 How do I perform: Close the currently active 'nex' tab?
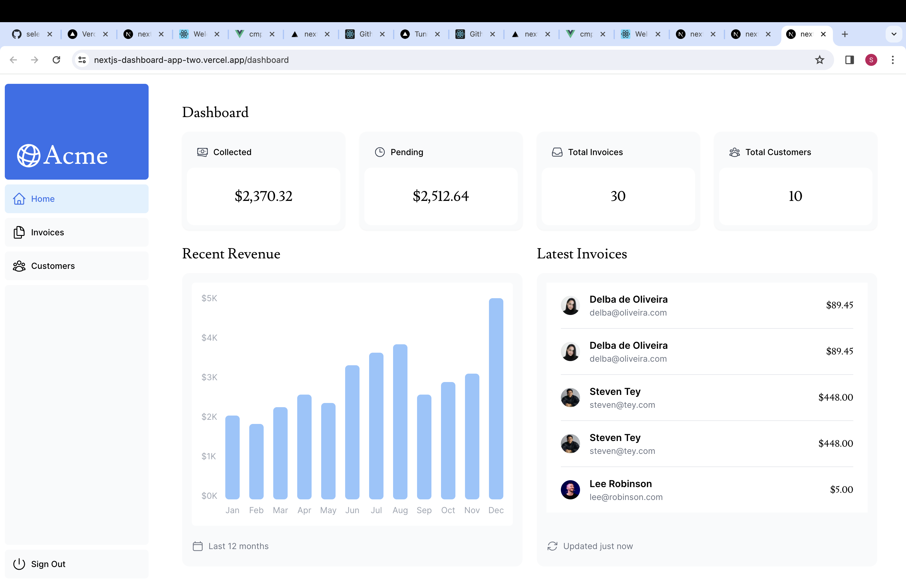(x=823, y=34)
